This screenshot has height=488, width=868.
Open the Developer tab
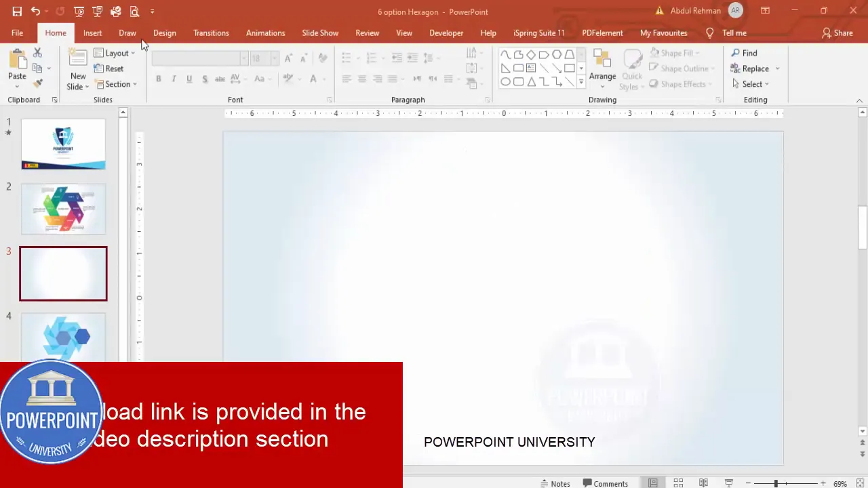click(446, 33)
